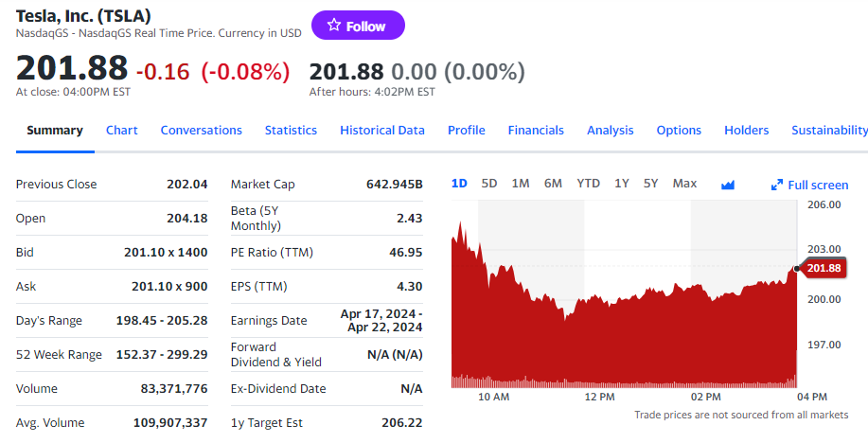Set chart range to 1M

521,184
